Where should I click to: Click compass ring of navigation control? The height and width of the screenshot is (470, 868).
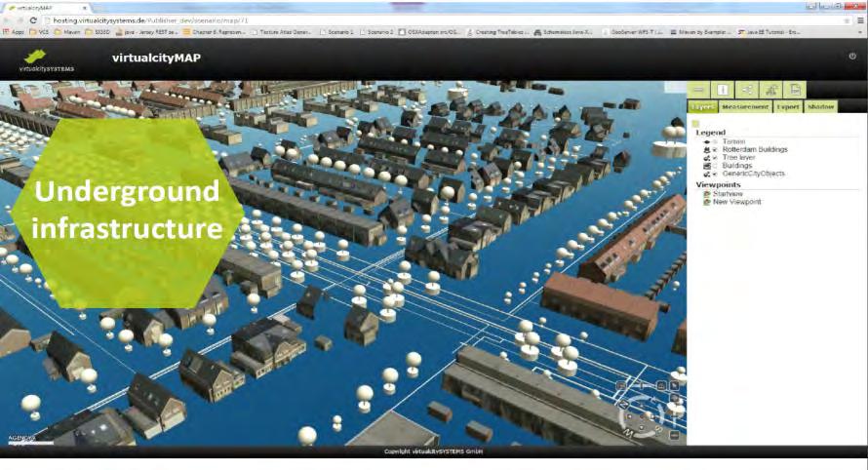point(642,416)
